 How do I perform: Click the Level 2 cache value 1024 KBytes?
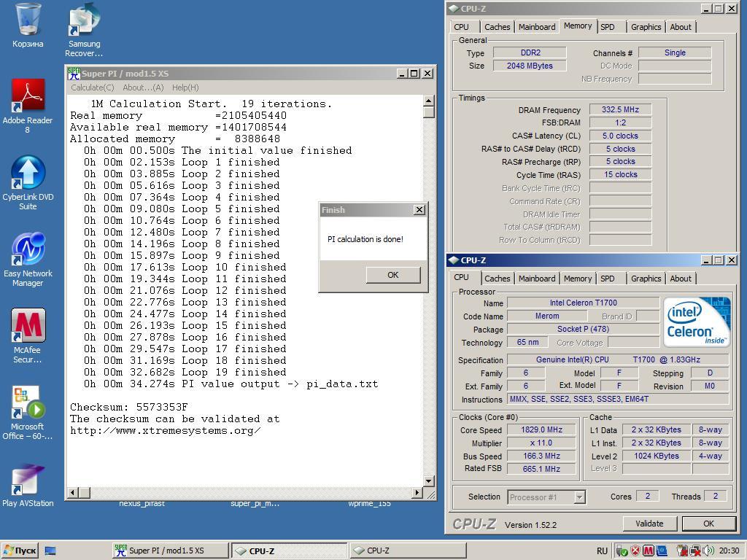click(656, 456)
